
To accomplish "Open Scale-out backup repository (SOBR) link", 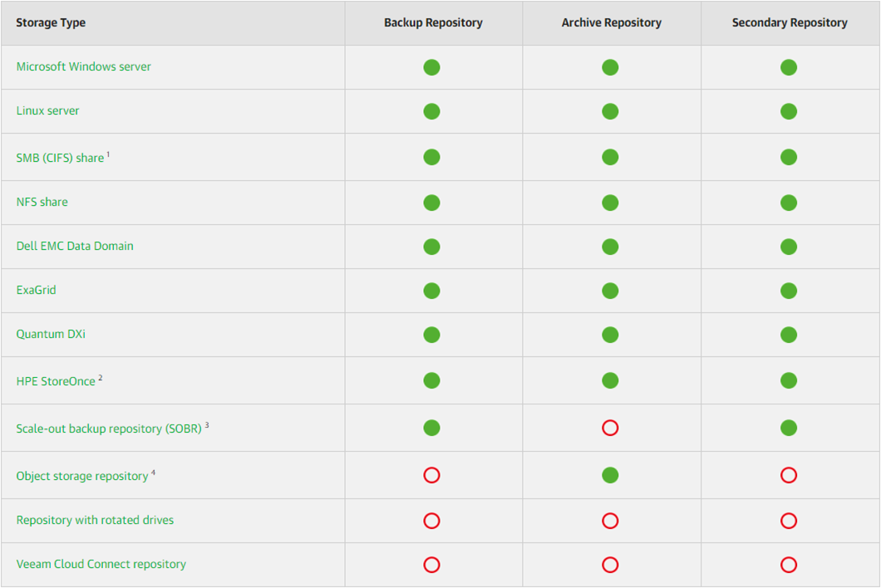I will pyautogui.click(x=108, y=429).
